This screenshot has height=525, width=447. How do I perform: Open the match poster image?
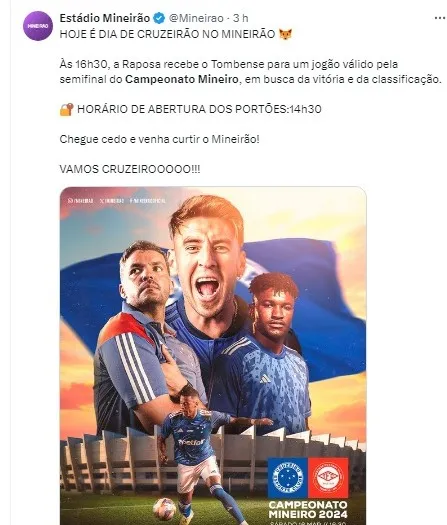213,356
